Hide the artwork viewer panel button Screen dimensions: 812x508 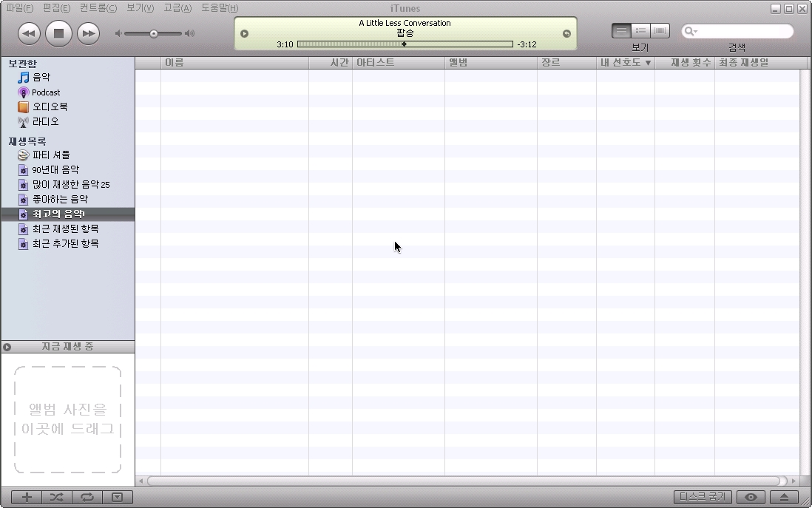[118, 498]
